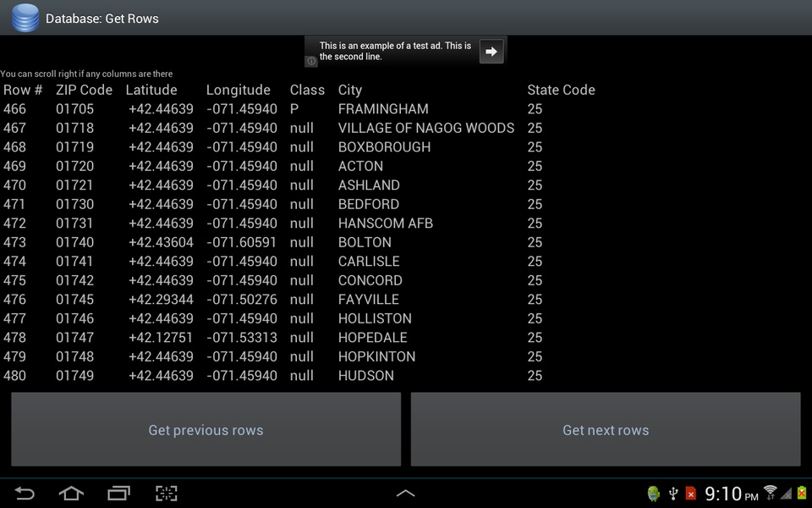Image resolution: width=812 pixels, height=508 pixels.
Task: Select the Class column header
Action: click(307, 90)
